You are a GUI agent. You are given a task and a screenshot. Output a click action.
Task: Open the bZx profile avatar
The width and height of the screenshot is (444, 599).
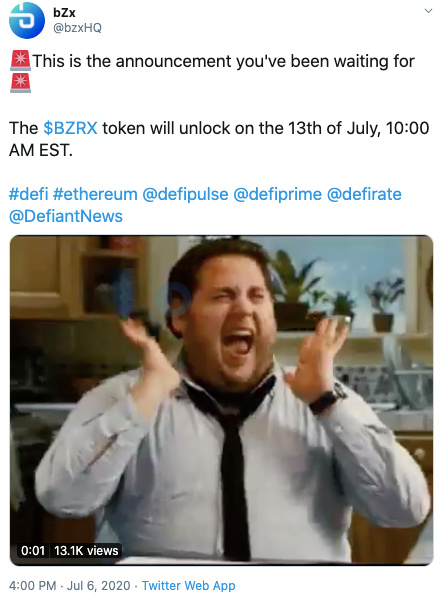[x=27, y=20]
